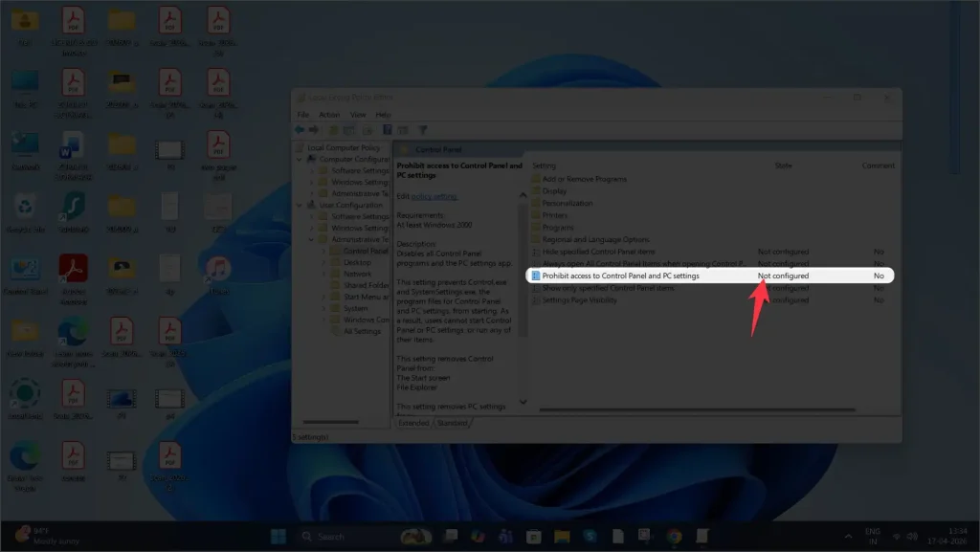
Task: Select Show only specified Control Panel items
Action: [x=608, y=288]
